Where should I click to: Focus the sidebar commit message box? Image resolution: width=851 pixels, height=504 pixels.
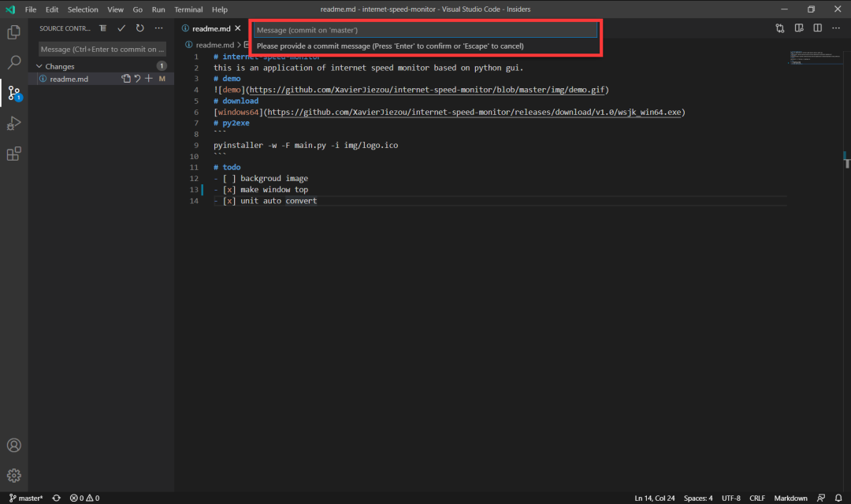click(102, 50)
